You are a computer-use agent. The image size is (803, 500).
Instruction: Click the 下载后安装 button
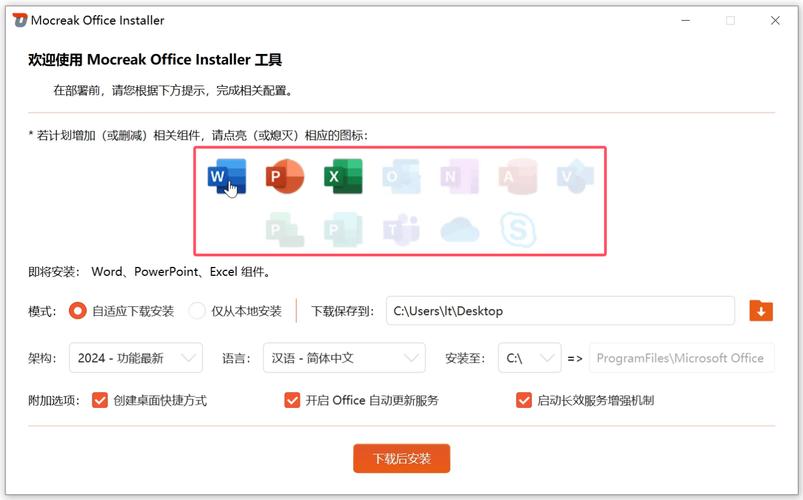point(402,459)
